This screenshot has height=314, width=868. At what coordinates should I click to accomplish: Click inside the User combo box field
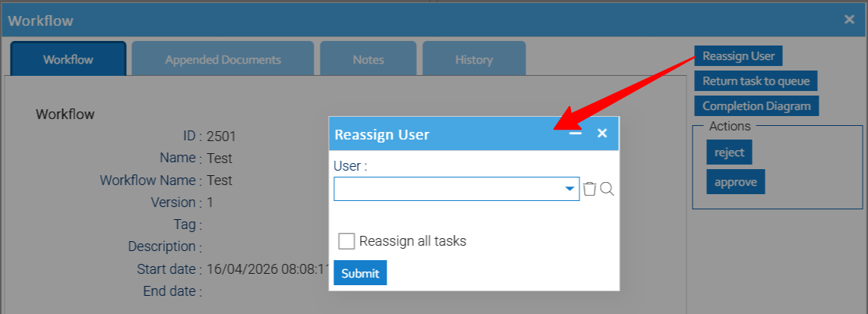pos(448,189)
